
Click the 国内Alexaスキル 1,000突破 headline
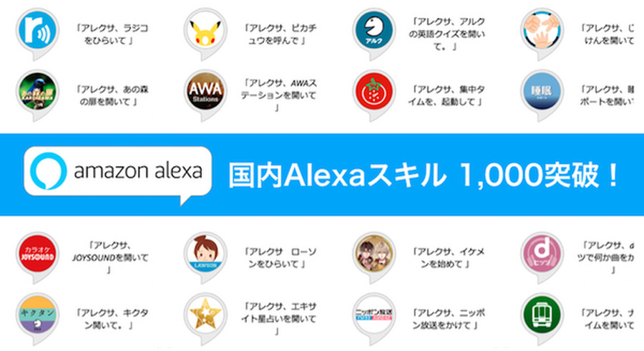(424, 175)
